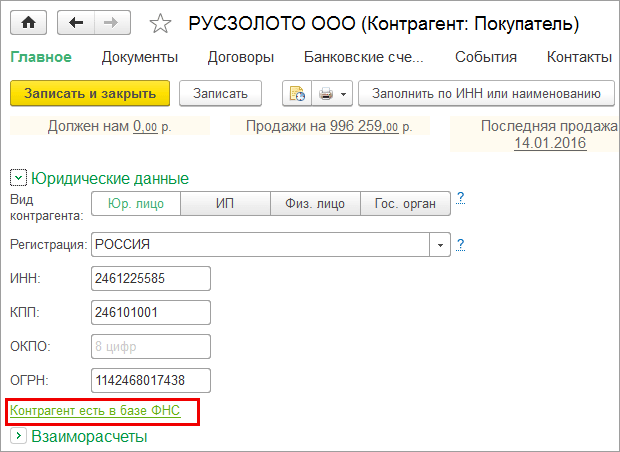Click the document report icon with globe

(x=297, y=94)
